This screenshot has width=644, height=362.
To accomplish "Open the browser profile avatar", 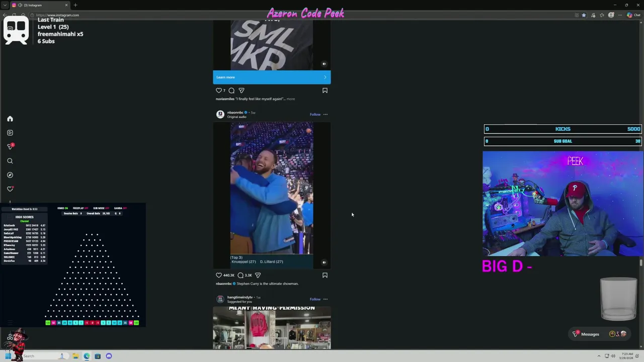I will pyautogui.click(x=611, y=15).
